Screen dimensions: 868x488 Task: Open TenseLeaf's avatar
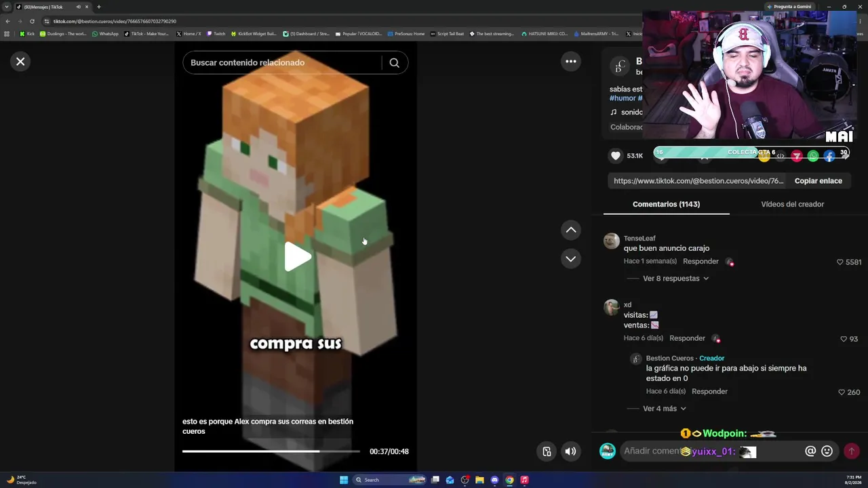point(612,241)
